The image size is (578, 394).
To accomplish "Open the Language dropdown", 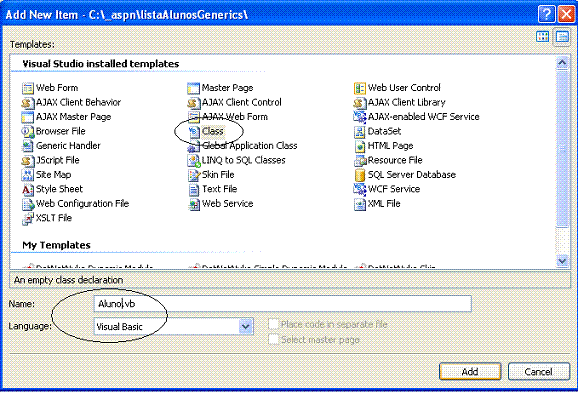I will (246, 327).
